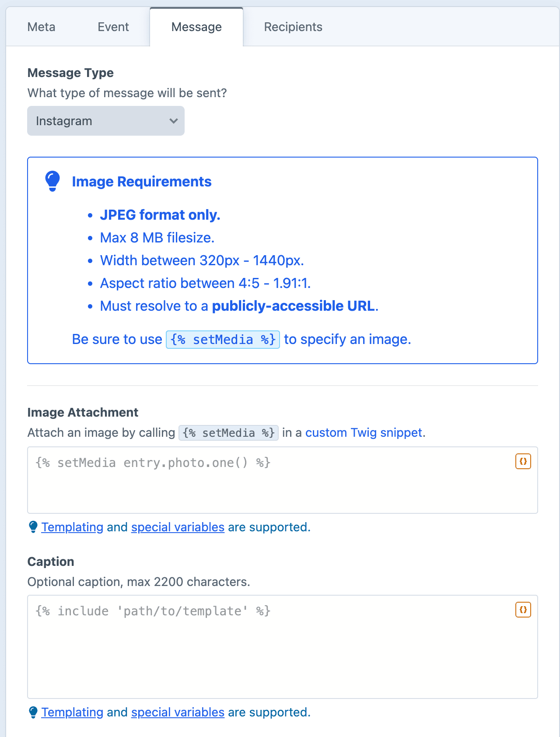The height and width of the screenshot is (737, 560).
Task: Click the Image Attachment code-braces icon
Action: [x=523, y=461]
